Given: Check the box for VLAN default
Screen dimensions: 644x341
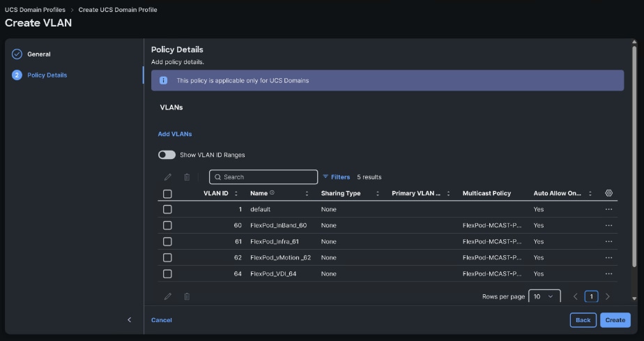Looking at the screenshot, I should pos(167,209).
